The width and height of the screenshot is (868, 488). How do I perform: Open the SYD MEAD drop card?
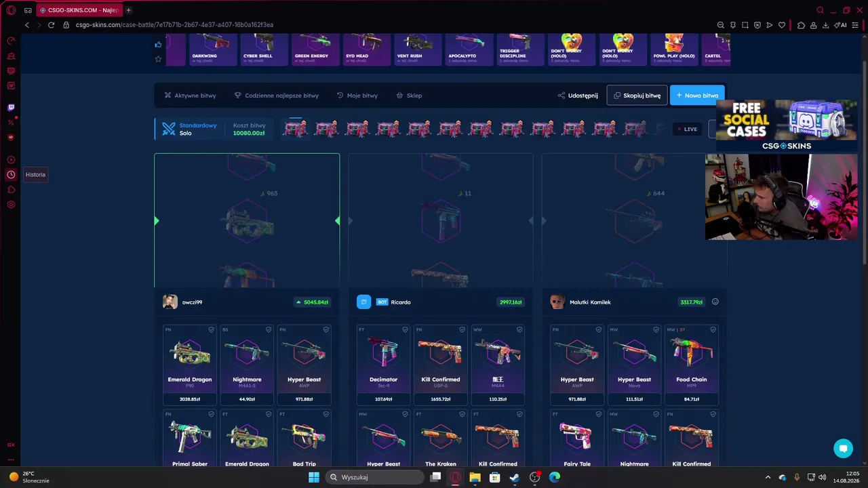pos(367,49)
